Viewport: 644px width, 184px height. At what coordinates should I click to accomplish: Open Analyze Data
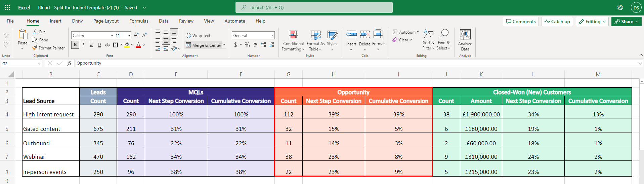[x=465, y=40]
